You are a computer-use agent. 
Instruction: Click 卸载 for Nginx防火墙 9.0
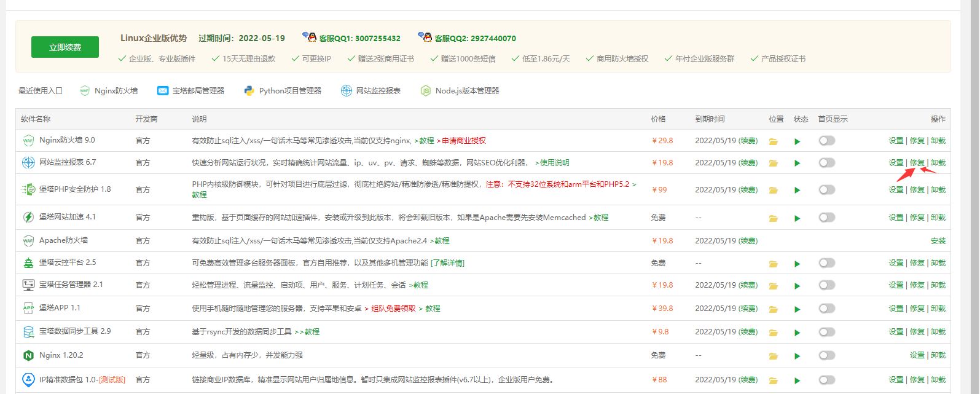pyautogui.click(x=938, y=141)
